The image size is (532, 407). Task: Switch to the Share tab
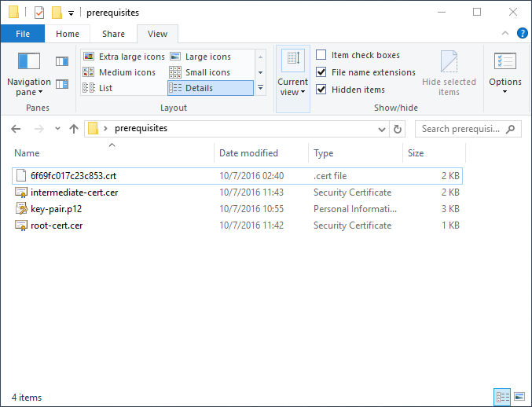point(113,34)
